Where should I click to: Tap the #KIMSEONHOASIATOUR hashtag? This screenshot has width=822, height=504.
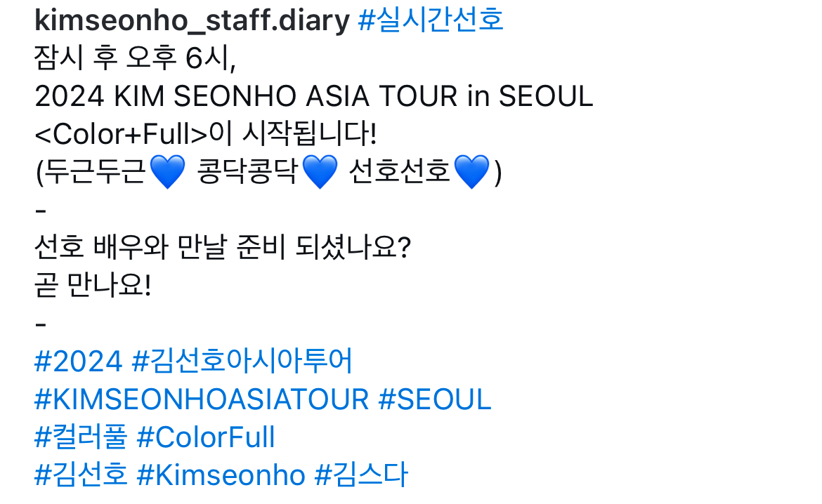[202, 400]
